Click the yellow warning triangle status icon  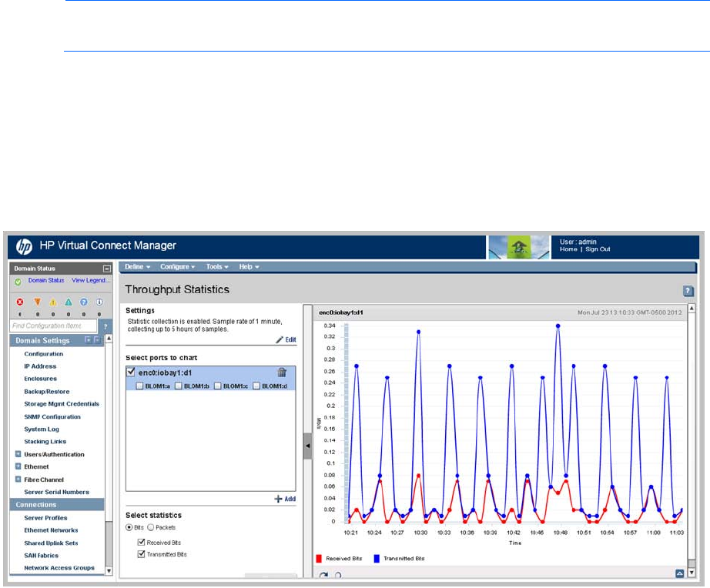[53, 302]
